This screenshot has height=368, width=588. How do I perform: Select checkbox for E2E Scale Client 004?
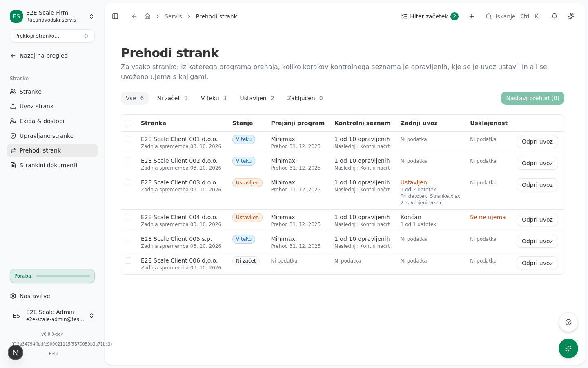pos(128,217)
